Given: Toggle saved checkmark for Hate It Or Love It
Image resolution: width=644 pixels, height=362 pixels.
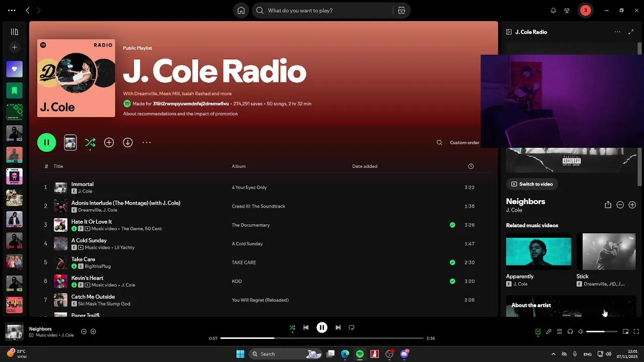Looking at the screenshot, I should [x=452, y=225].
